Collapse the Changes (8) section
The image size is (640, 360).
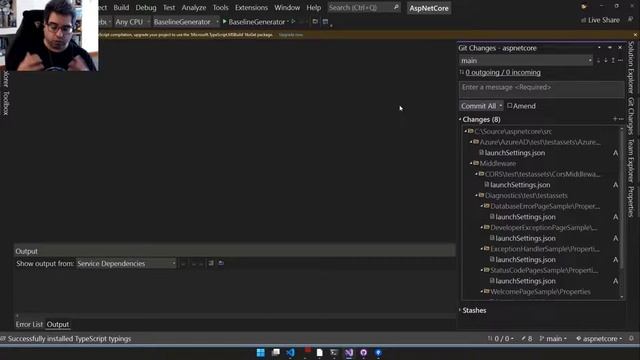pyautogui.click(x=460, y=120)
